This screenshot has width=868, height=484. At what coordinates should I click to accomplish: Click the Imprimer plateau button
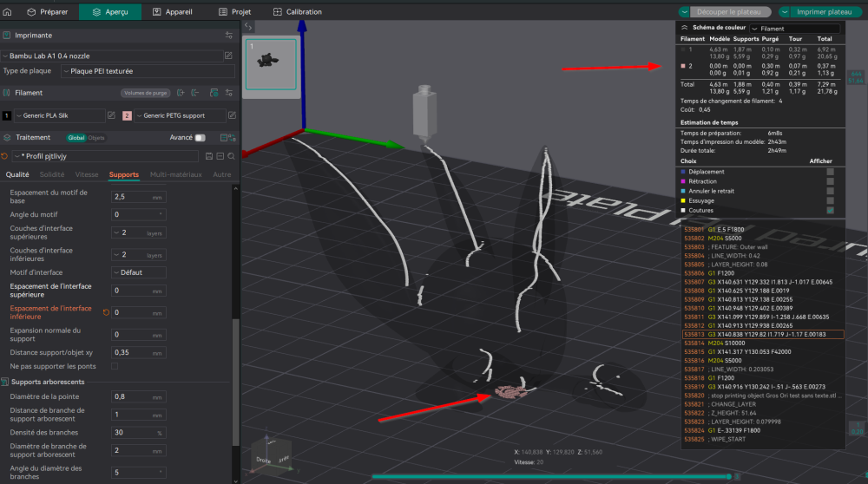[x=824, y=11]
